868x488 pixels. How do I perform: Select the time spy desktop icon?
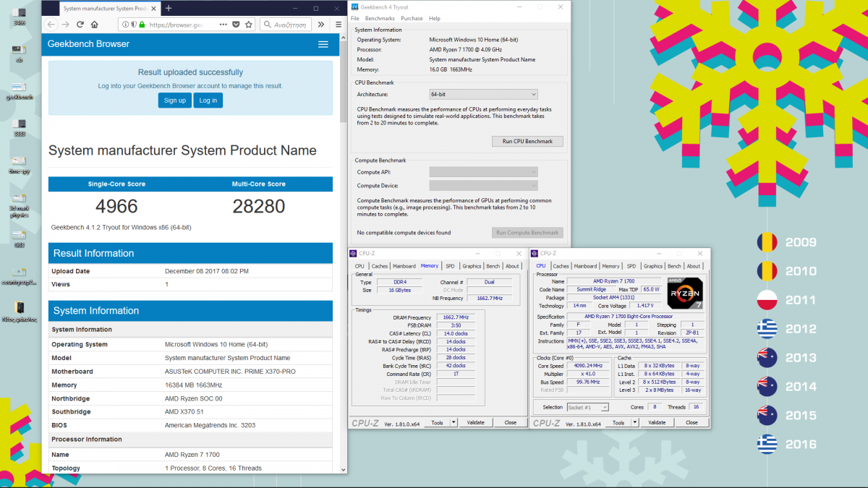click(20, 164)
